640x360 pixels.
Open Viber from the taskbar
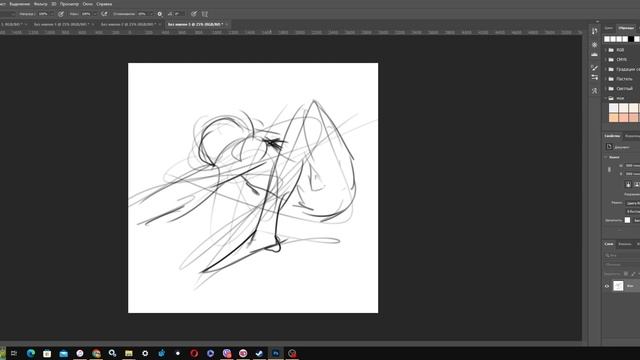coord(227,353)
